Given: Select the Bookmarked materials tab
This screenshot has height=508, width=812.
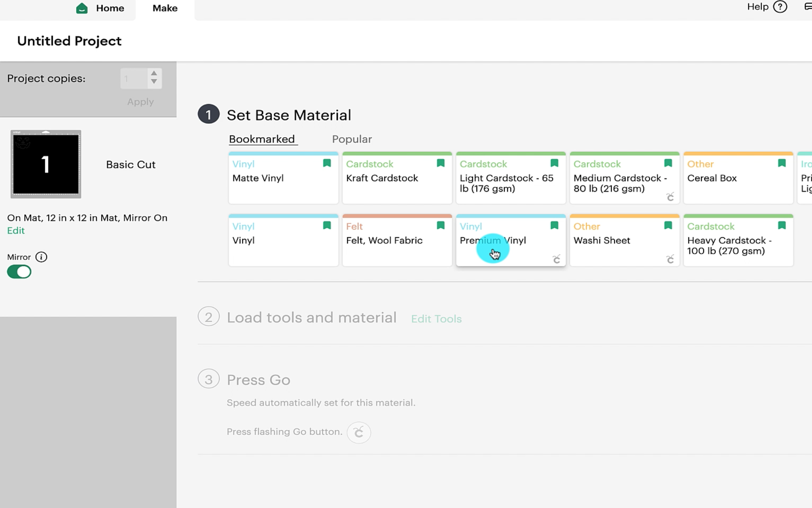Looking at the screenshot, I should [262, 139].
